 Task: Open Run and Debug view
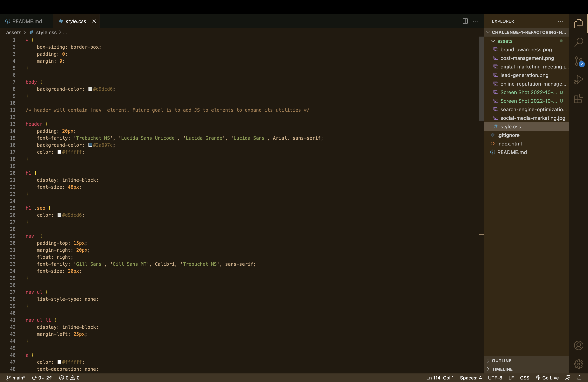[578, 80]
